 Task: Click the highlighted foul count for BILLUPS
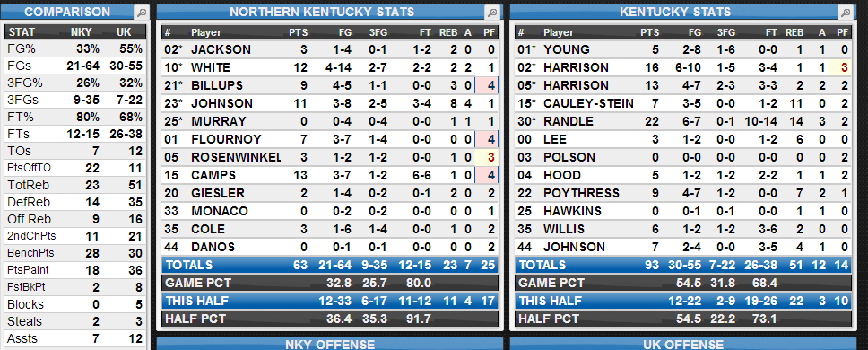[x=490, y=86]
